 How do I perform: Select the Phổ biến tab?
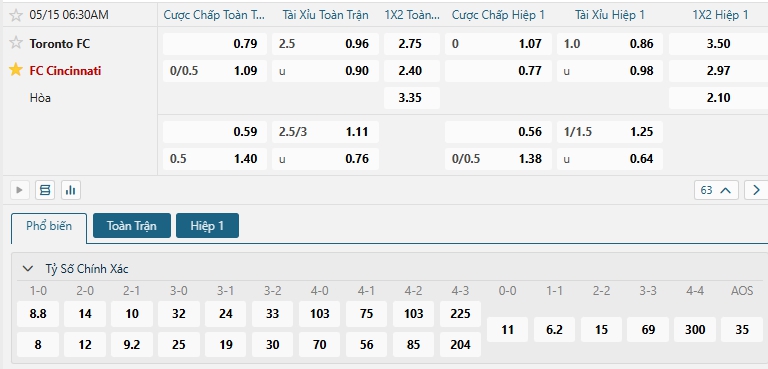tap(49, 226)
